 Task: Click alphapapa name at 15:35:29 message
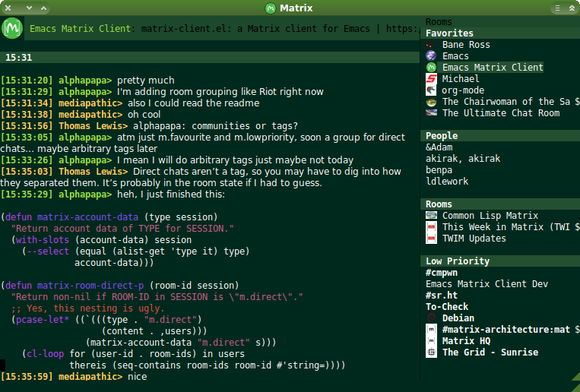pyautogui.click(x=84, y=194)
